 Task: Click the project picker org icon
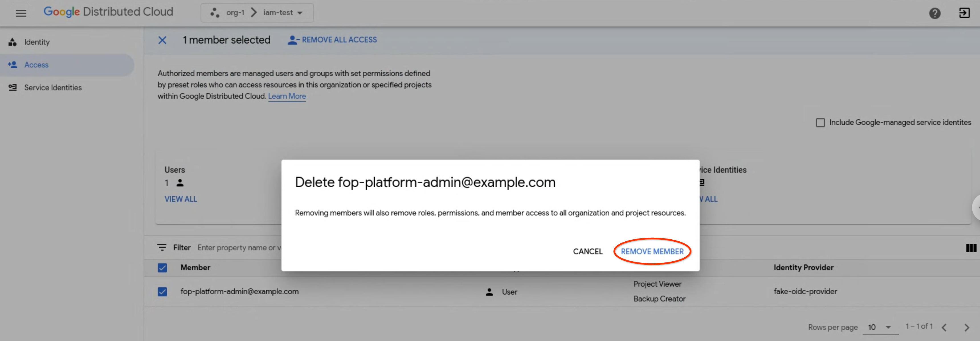click(215, 13)
